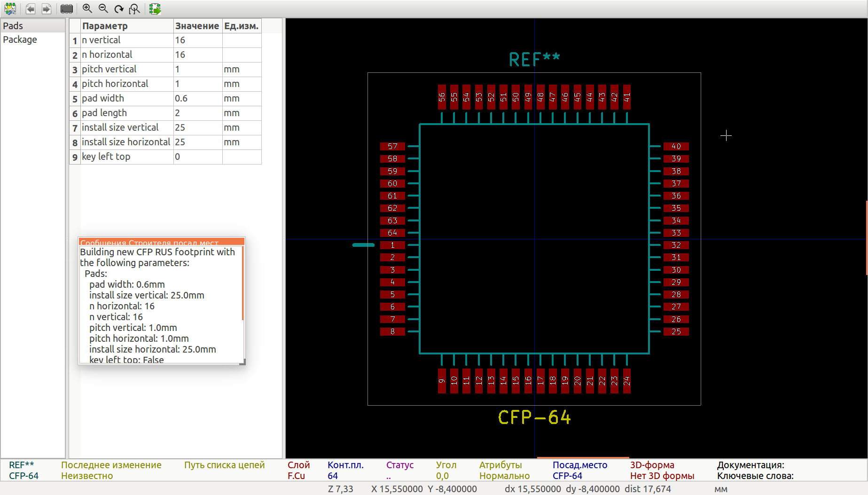
Task: Switch to the Package parameter page
Action: (x=20, y=39)
